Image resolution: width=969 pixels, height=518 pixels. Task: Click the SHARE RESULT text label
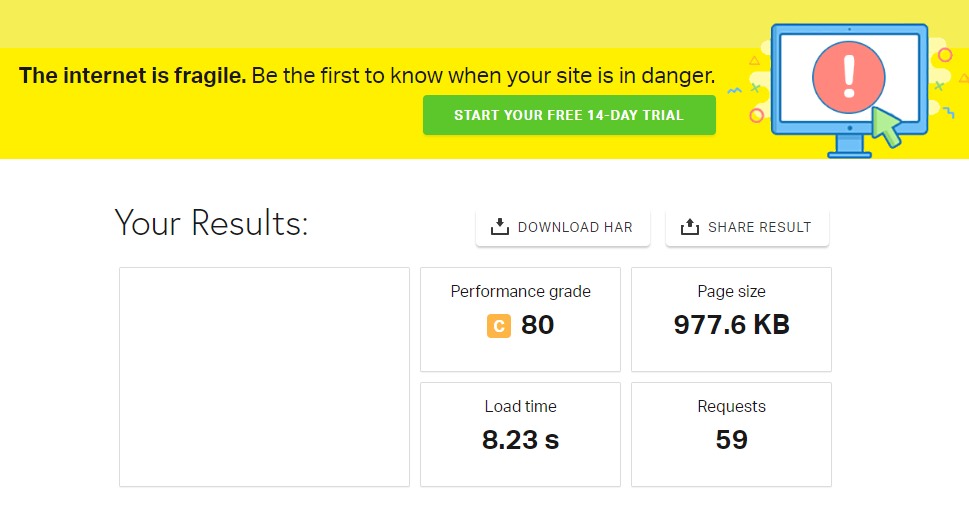point(760,227)
